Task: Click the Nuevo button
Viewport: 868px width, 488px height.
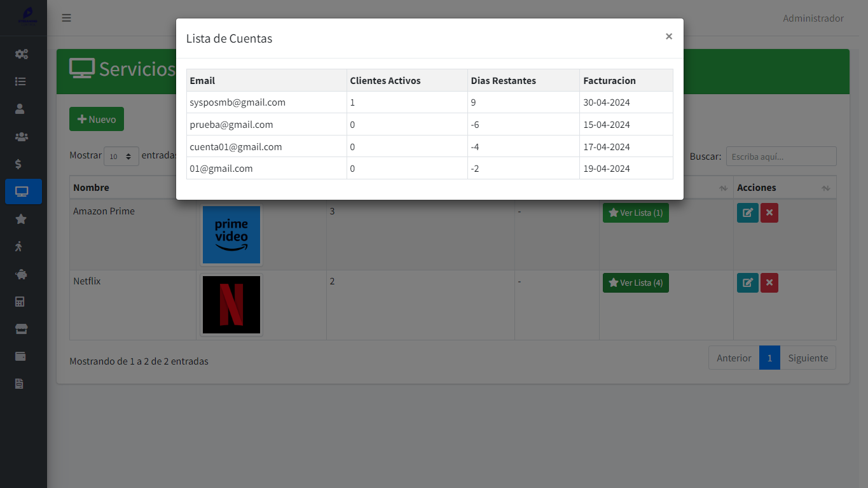Action: point(97,119)
